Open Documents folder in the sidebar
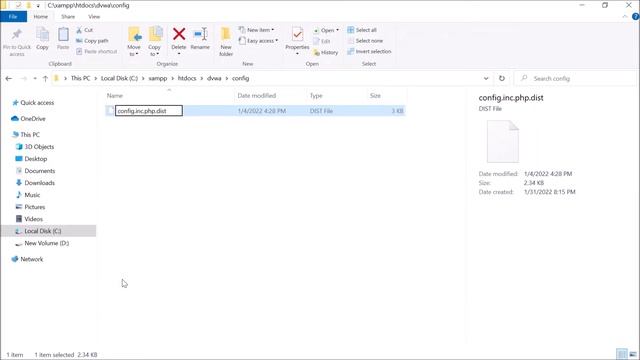640x360 pixels. click(x=35, y=171)
